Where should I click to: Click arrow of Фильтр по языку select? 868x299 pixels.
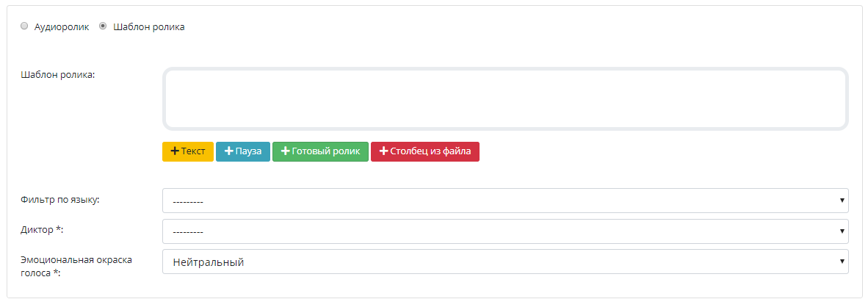(x=842, y=201)
